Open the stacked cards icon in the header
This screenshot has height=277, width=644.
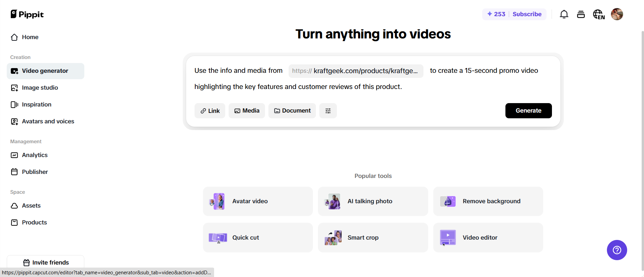click(x=581, y=14)
